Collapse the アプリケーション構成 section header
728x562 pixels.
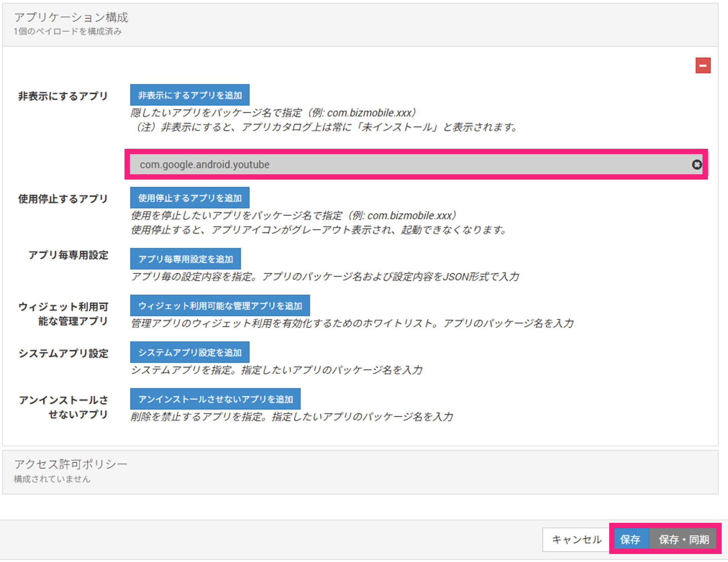(x=71, y=18)
